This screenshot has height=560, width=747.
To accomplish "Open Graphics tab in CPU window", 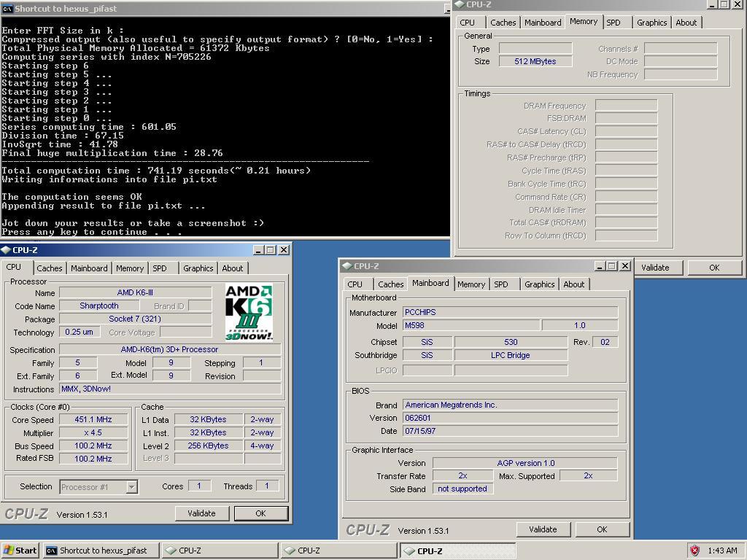I will click(198, 268).
